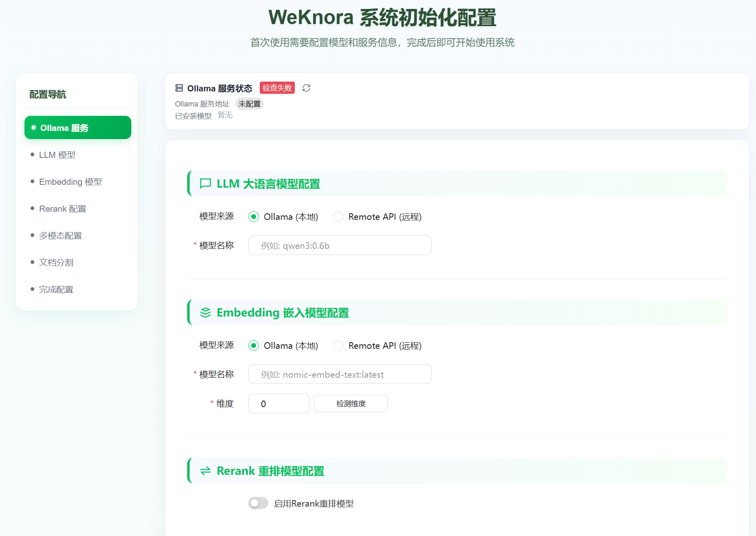Viewport: 756px width, 536px height.
Task: Focus the LLM 模型名称 input field
Action: pyautogui.click(x=340, y=246)
